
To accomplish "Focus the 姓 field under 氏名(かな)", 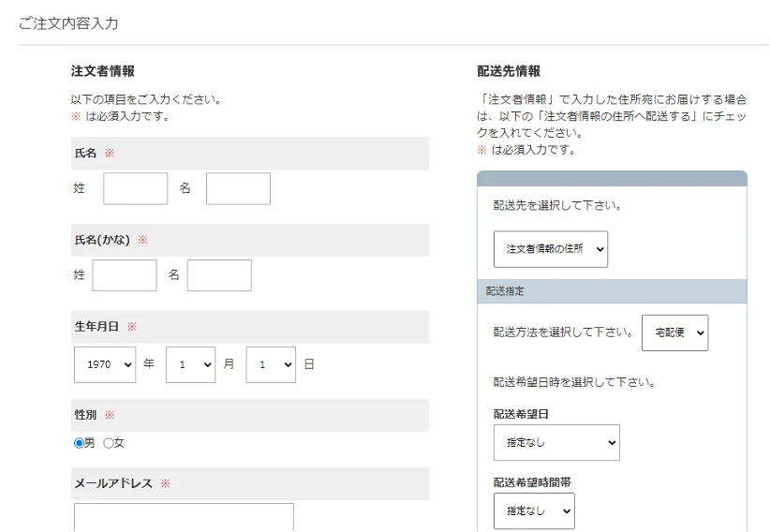I will click(x=125, y=275).
